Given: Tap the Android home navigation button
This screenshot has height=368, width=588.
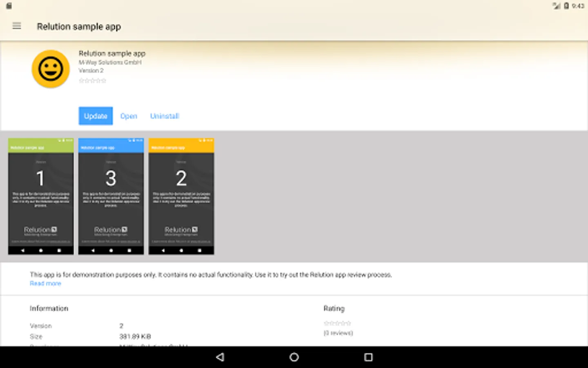Looking at the screenshot, I should 294,357.
